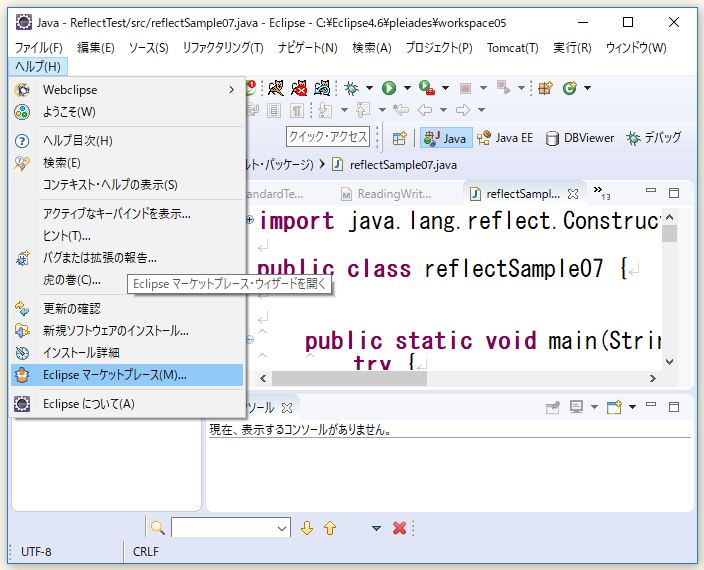Click the New Java Package toolbar icon

click(546, 88)
